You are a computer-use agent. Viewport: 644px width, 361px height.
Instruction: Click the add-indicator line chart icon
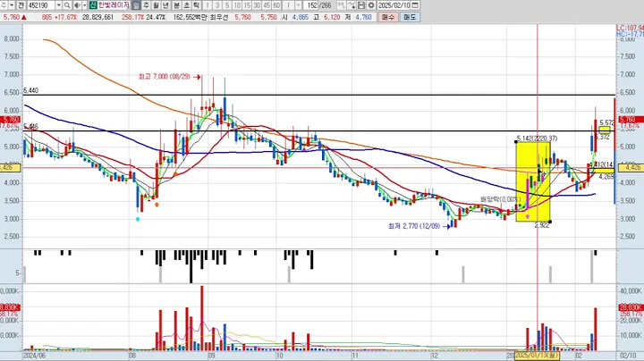pos(352,5)
